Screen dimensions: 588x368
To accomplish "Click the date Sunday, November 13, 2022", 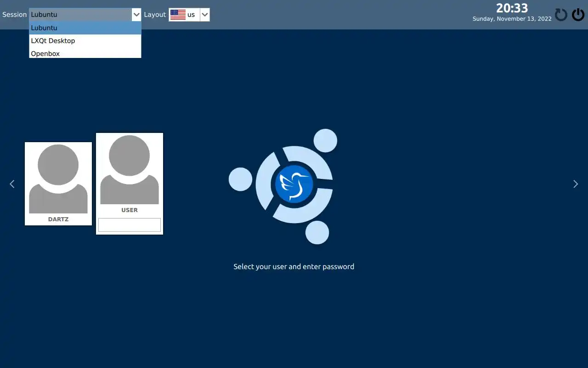I will 512,19.
